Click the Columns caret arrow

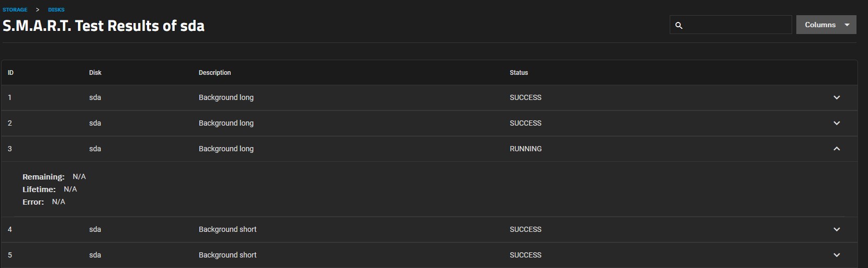click(x=847, y=25)
